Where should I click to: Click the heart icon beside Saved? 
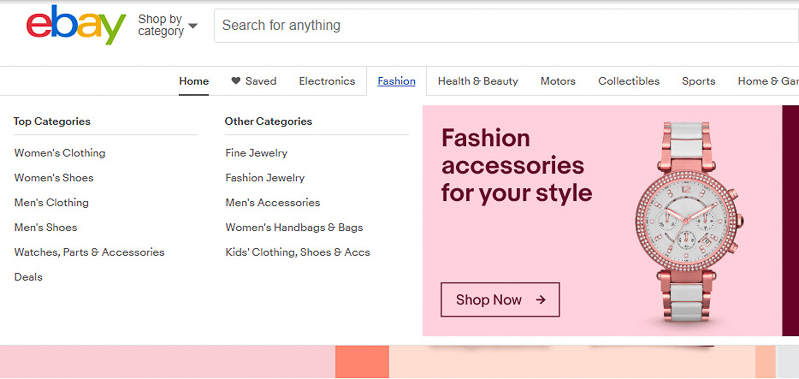[235, 80]
